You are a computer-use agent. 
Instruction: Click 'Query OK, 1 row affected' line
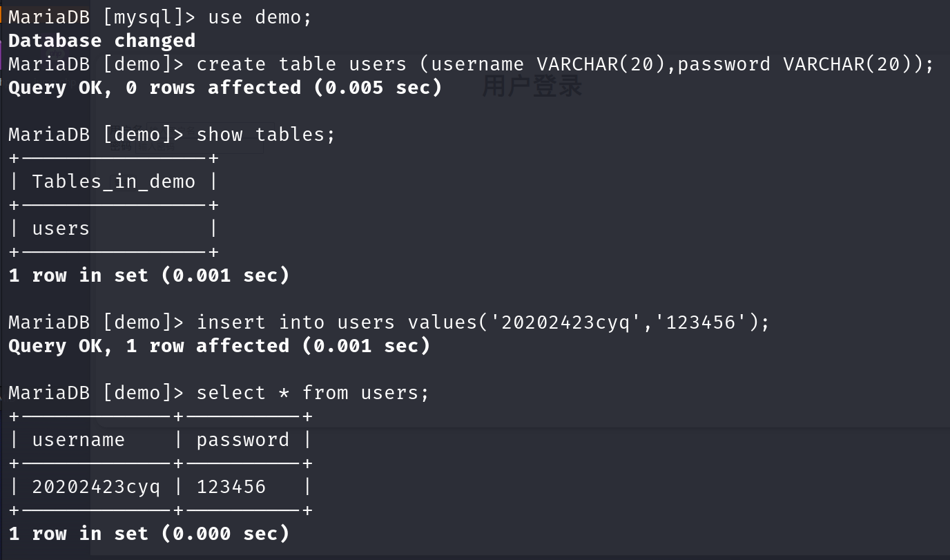coord(219,346)
